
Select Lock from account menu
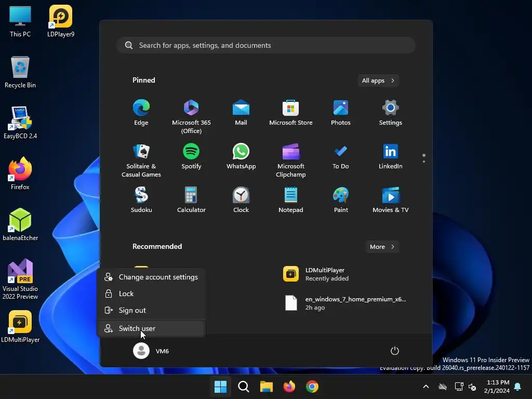click(151, 294)
